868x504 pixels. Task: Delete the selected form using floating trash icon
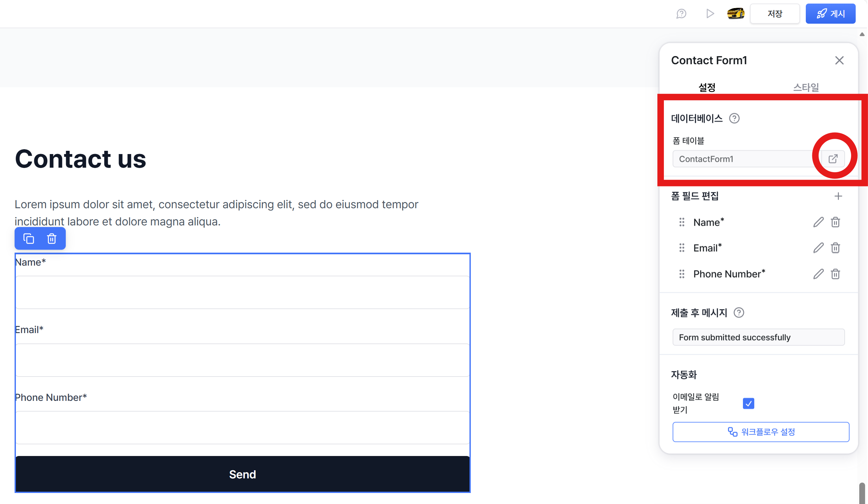coord(52,239)
